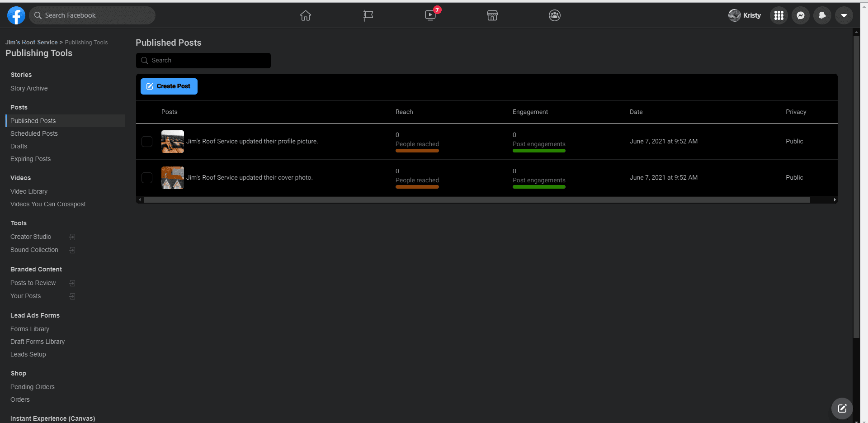This screenshot has height=423, width=868.
Task: Click the horizontal table scrollbar
Action: [x=476, y=200]
